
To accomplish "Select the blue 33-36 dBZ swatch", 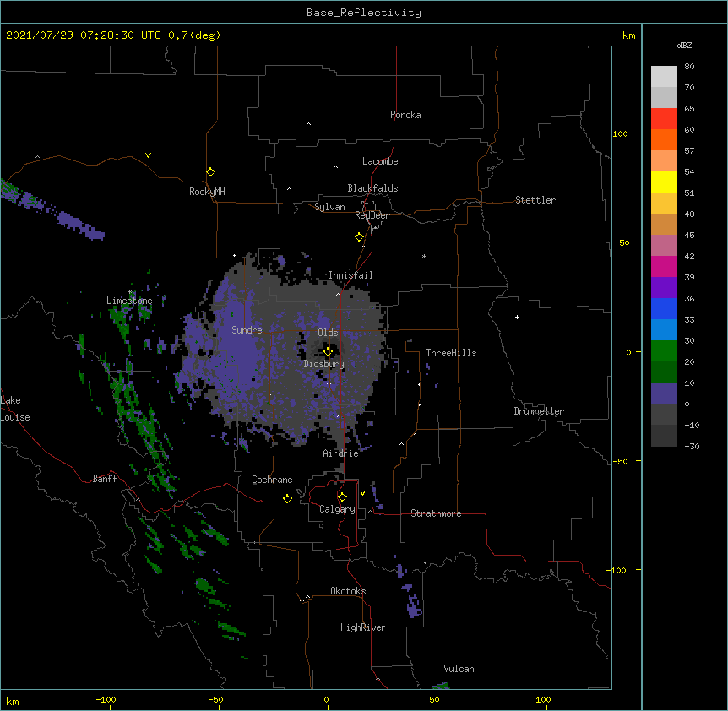I will click(664, 308).
